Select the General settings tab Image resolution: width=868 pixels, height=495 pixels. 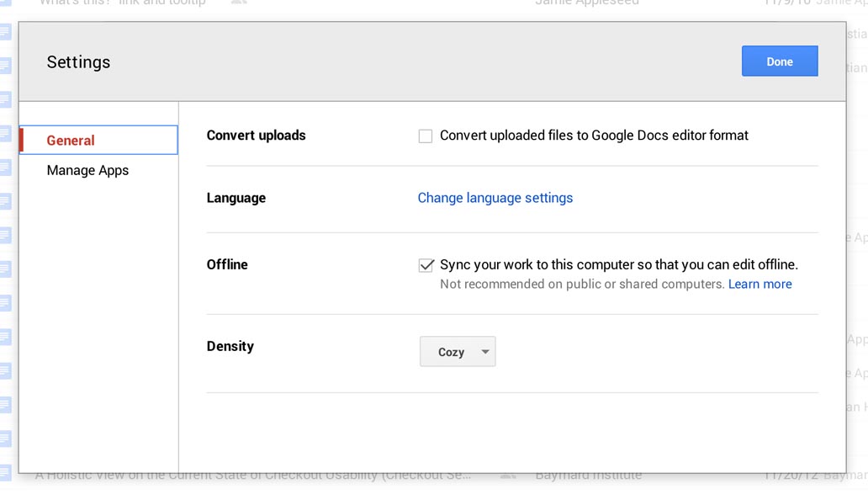point(98,141)
